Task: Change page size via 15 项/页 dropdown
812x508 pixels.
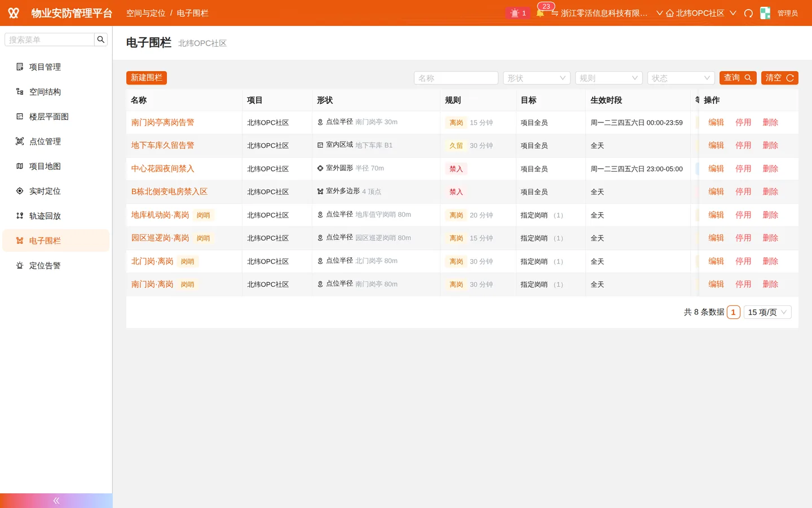Action: pos(767,312)
